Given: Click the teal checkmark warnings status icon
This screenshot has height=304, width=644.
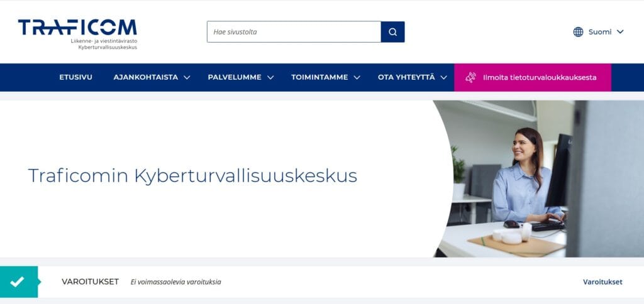Looking at the screenshot, I should click(18, 282).
